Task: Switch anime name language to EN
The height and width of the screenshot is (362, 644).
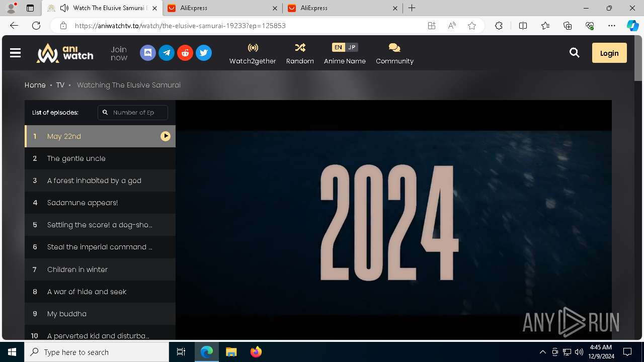Action: coord(338,47)
